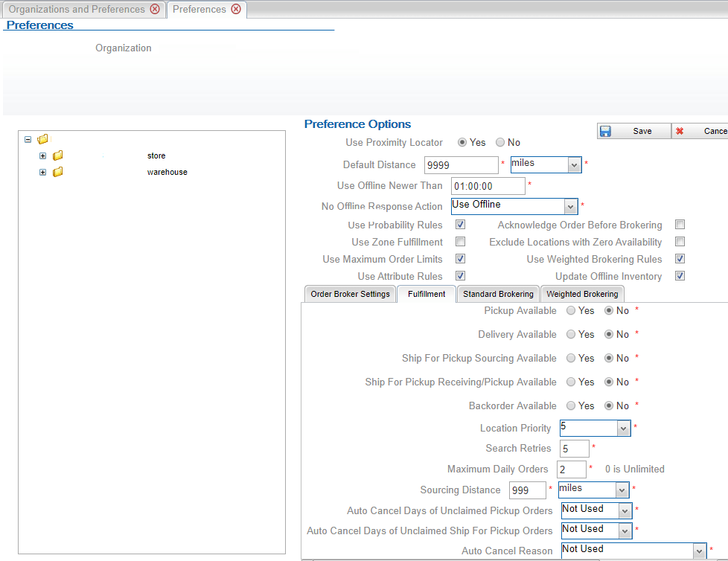Switch to the Standard Brokering tab

point(497,293)
